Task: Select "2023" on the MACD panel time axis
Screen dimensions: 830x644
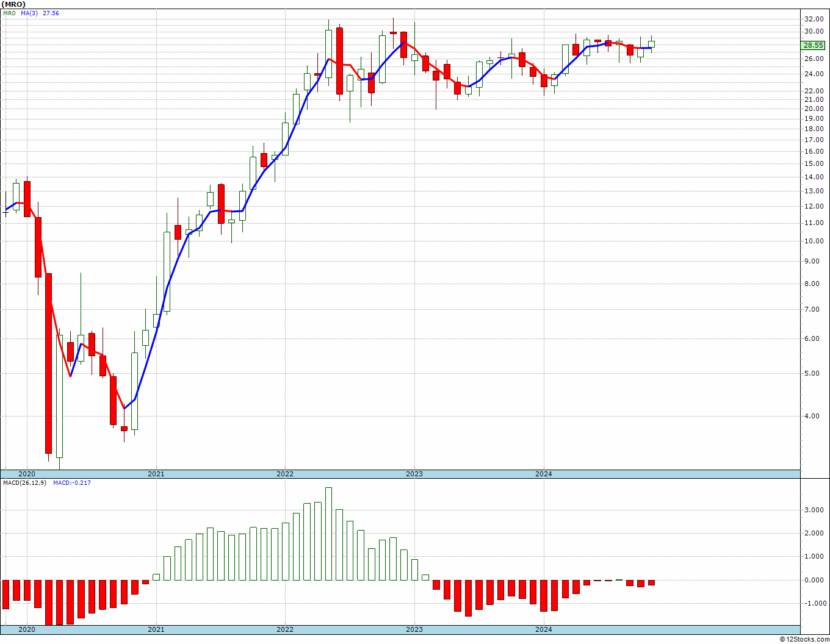Action: (x=414, y=629)
